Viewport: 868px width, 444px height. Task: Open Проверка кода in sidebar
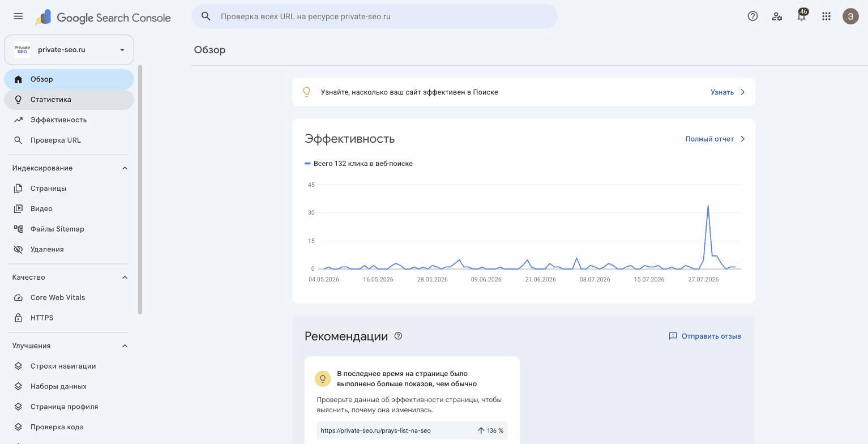[x=69, y=427]
